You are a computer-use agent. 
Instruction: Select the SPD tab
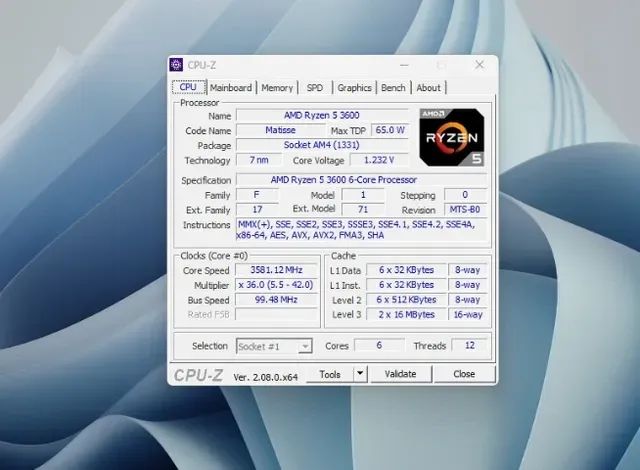click(x=315, y=88)
